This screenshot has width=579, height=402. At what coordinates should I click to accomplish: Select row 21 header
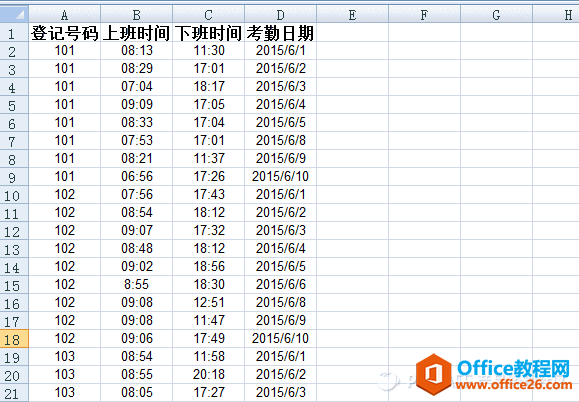pyautogui.click(x=14, y=393)
